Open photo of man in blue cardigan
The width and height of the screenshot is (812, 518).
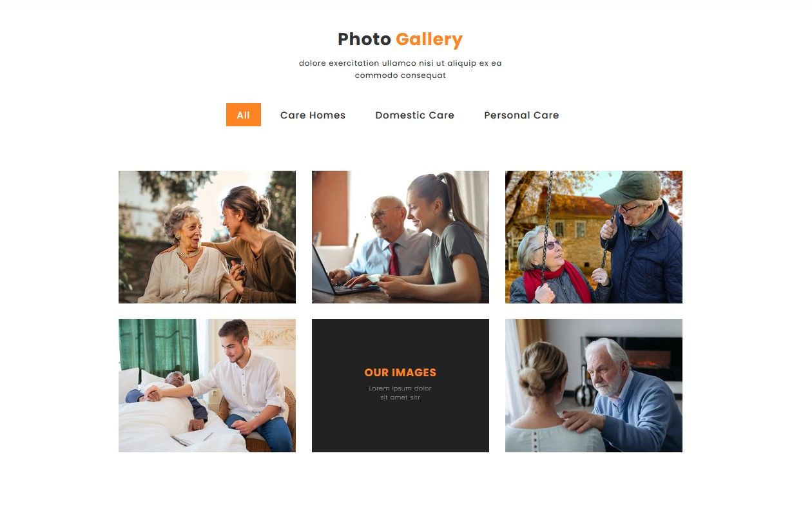pos(594,385)
